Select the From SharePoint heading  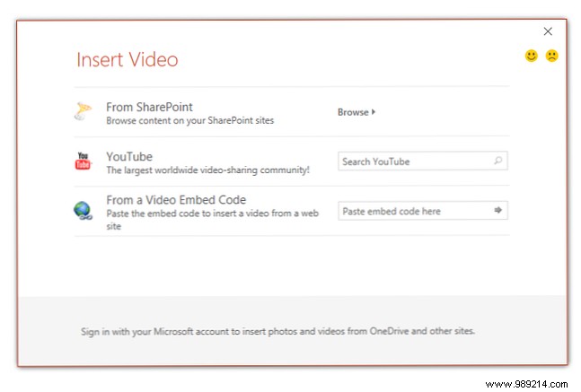pos(149,107)
